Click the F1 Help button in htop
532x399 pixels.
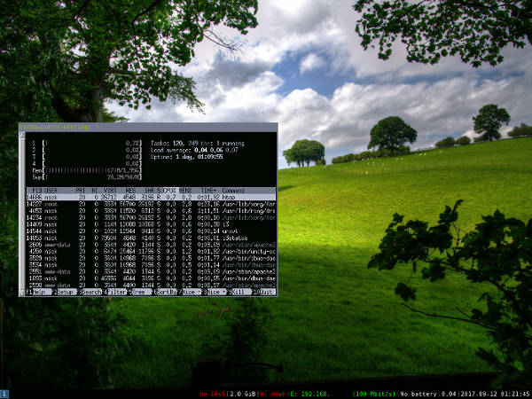[x=39, y=292]
